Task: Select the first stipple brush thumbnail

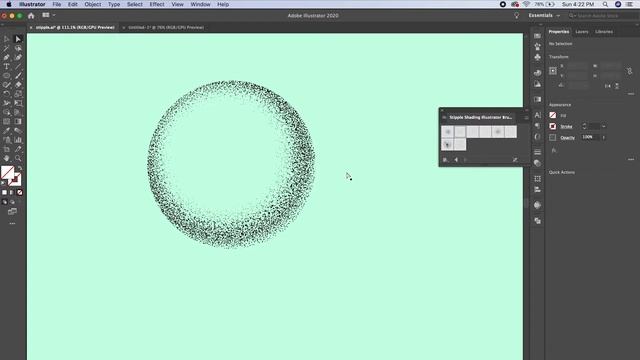Action: pos(447,132)
